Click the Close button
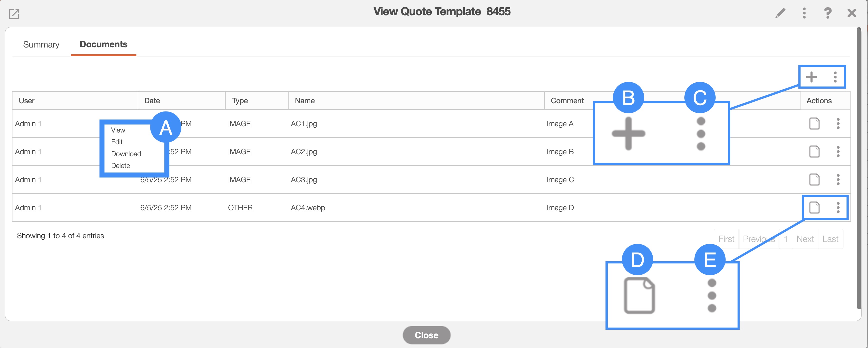The image size is (868, 348). 426,335
